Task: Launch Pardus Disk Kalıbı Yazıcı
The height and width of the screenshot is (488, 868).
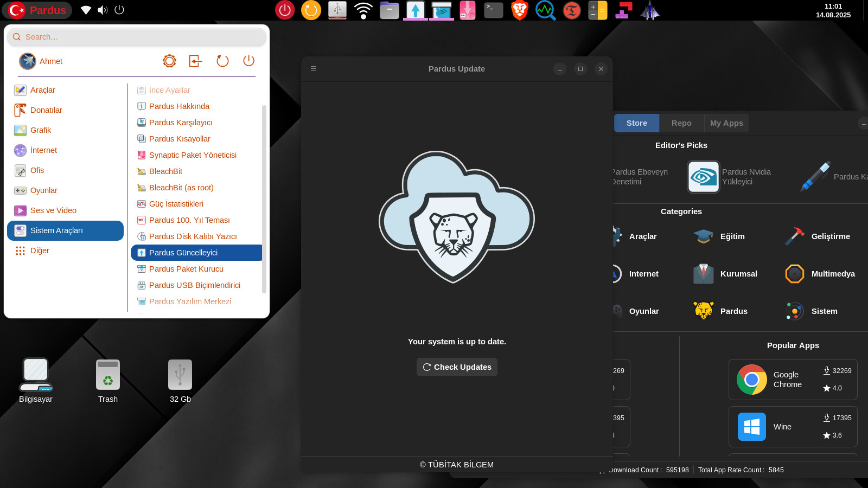Action: tap(196, 236)
